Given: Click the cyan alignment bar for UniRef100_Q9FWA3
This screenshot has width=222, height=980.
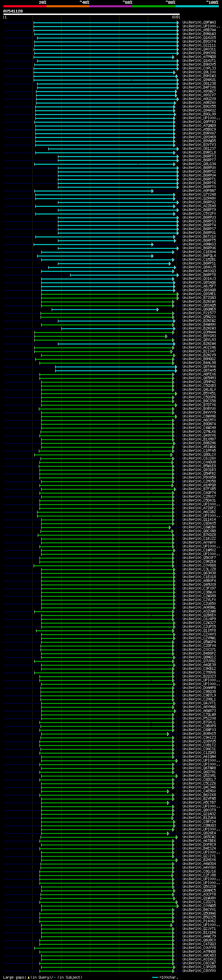Looking at the screenshot, I should (x=106, y=23).
